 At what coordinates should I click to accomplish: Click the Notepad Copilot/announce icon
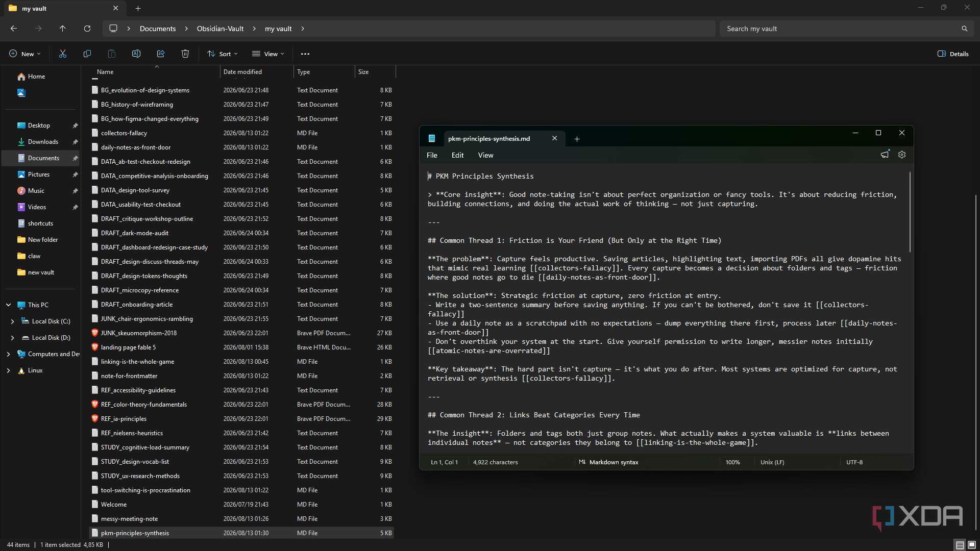885,154
